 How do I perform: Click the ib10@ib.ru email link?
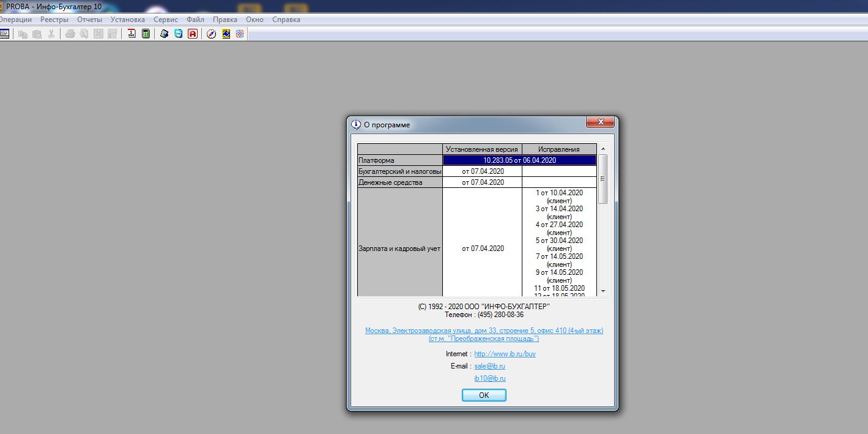tap(490, 378)
